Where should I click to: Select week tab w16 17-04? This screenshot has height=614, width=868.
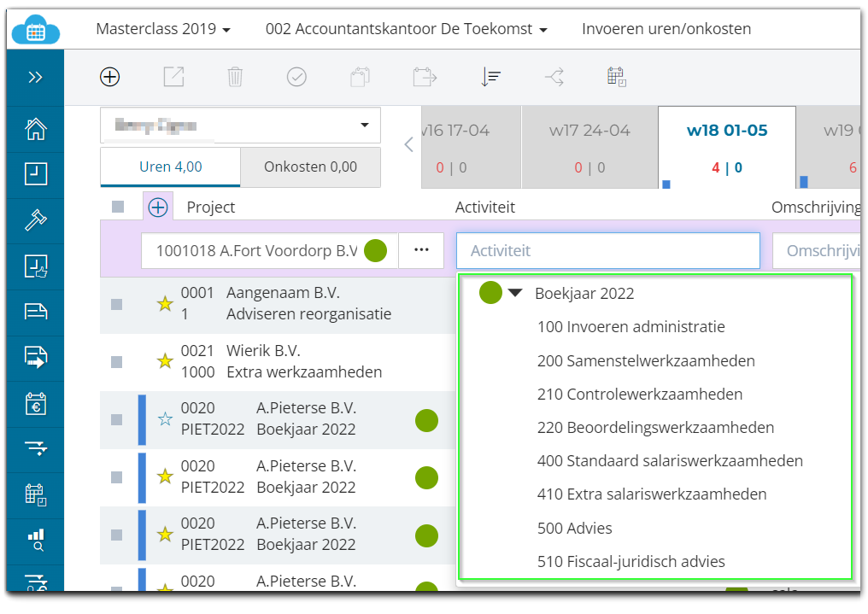pos(471,147)
